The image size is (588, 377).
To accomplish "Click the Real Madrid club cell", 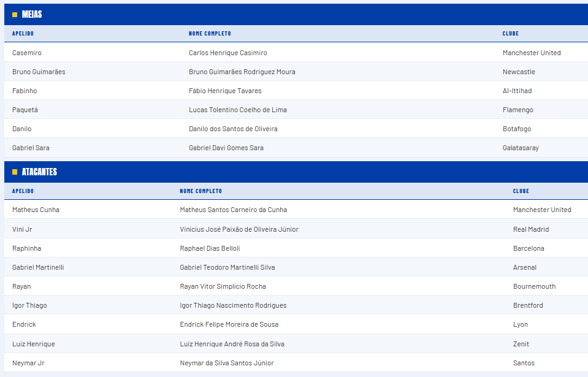I will pyautogui.click(x=530, y=229).
